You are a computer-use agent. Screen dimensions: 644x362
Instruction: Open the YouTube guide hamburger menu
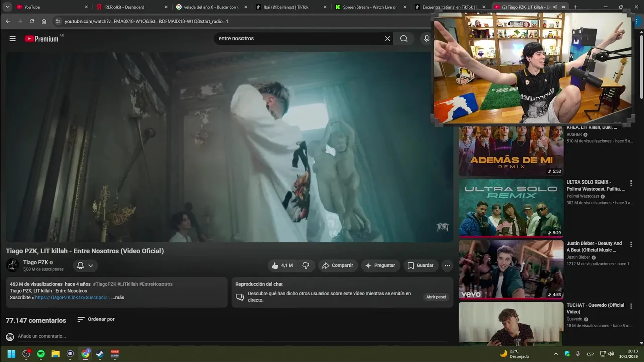tap(13, 39)
